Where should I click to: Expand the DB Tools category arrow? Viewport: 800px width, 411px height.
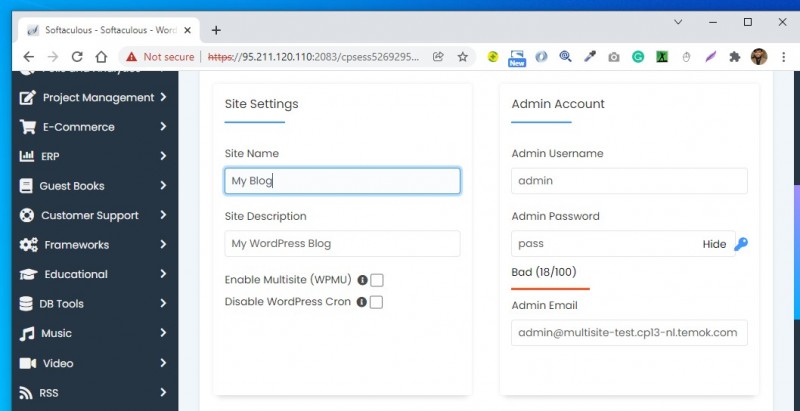click(x=163, y=304)
